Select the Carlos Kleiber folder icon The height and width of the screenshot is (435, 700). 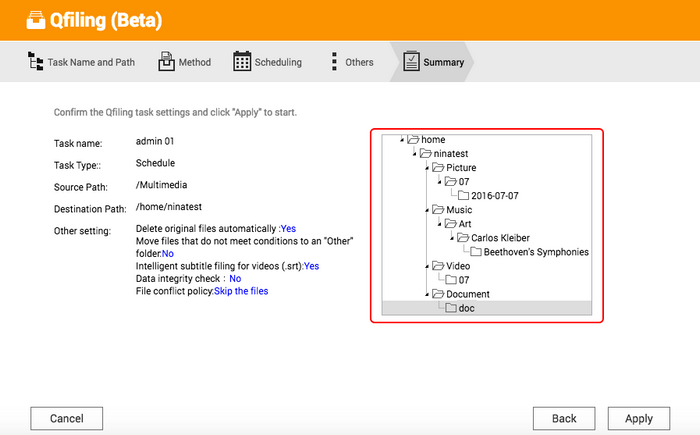pyautogui.click(x=463, y=238)
